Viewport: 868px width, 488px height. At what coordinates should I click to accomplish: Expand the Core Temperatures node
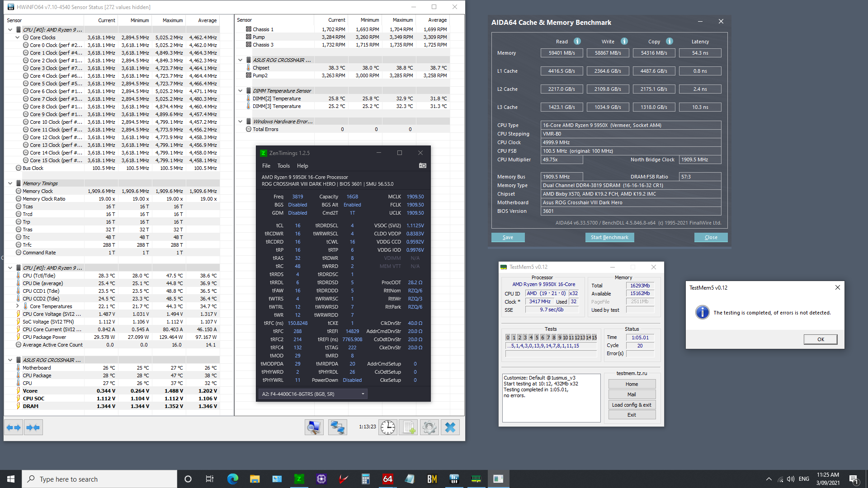tap(18, 306)
